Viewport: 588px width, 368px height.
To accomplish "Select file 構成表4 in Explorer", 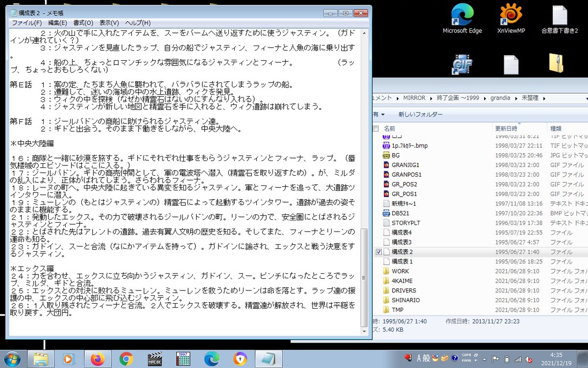I will point(401,233).
